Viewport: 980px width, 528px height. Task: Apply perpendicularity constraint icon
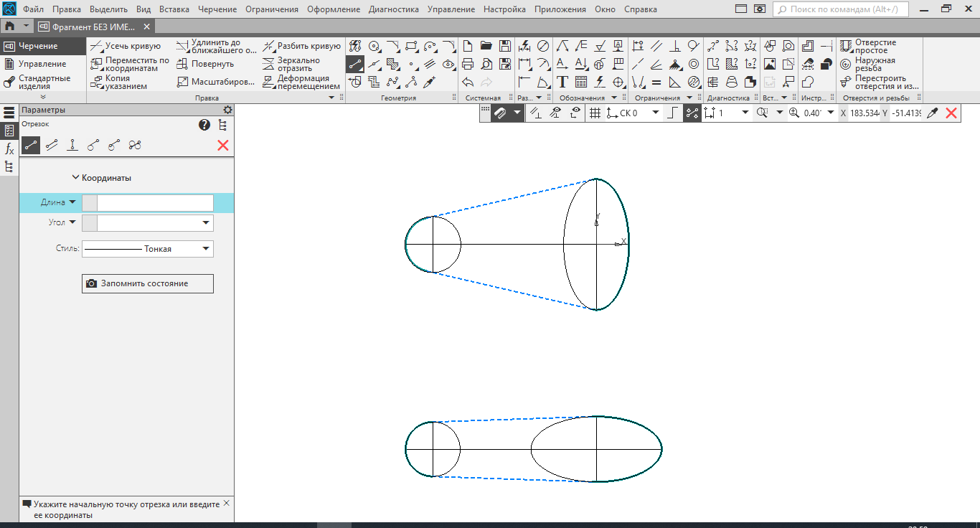click(675, 46)
